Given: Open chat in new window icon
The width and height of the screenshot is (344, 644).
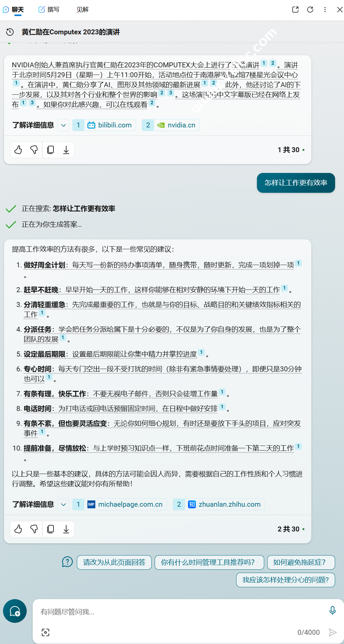Looking at the screenshot, I should tap(296, 10).
